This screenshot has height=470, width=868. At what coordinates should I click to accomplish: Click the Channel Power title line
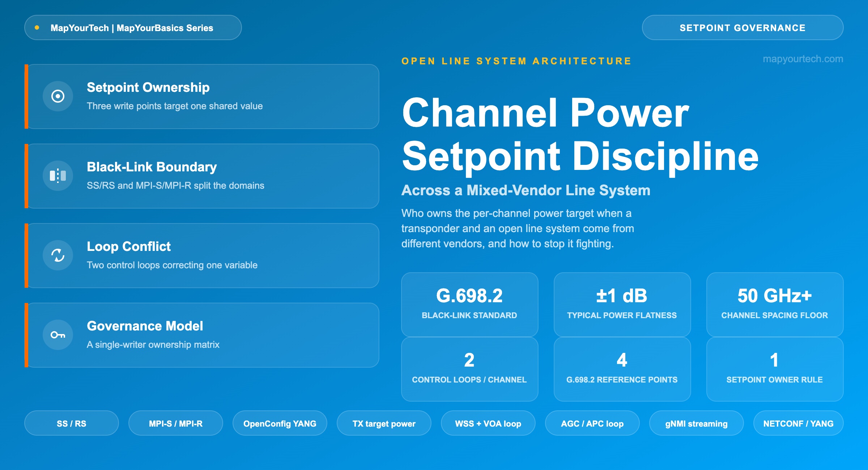click(x=545, y=113)
